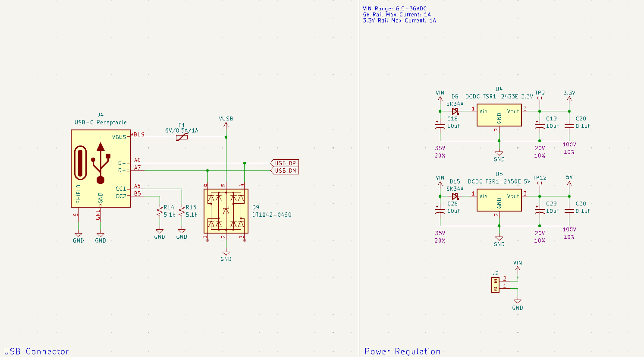Click the J2 reference designator

click(495, 273)
